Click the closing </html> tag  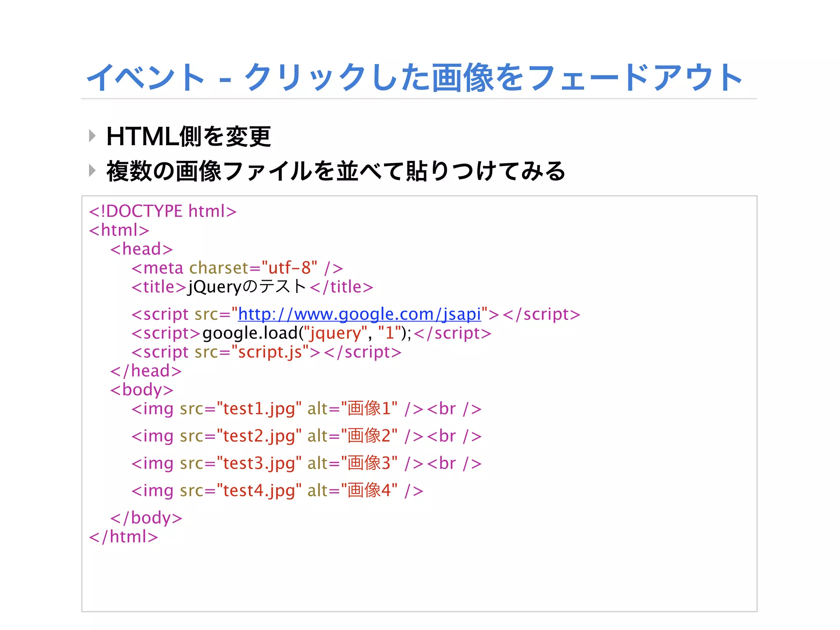(x=123, y=537)
